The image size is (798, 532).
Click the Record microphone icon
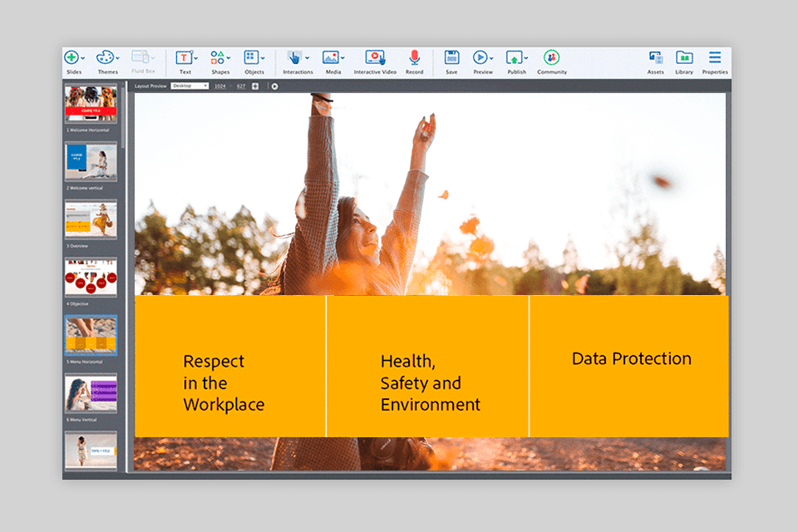point(415,57)
